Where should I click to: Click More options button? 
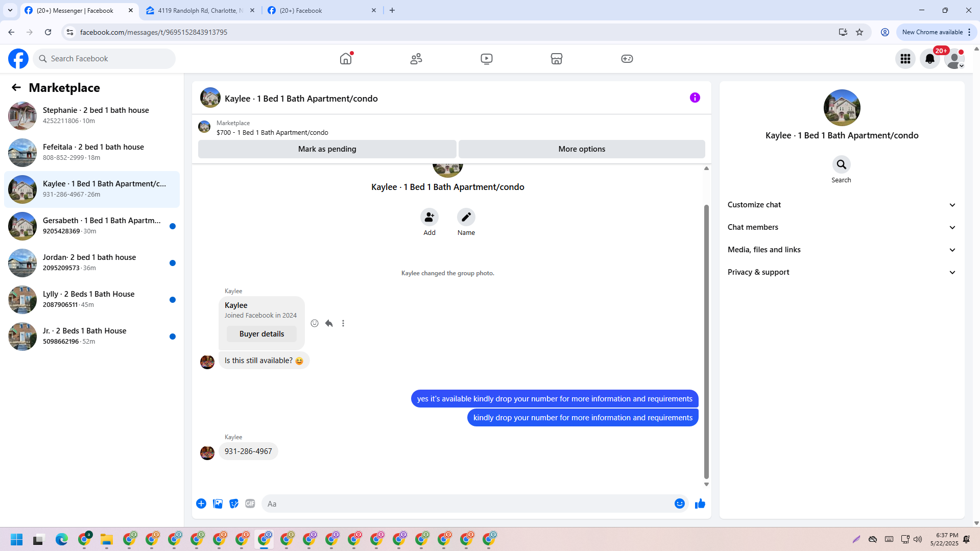point(582,149)
